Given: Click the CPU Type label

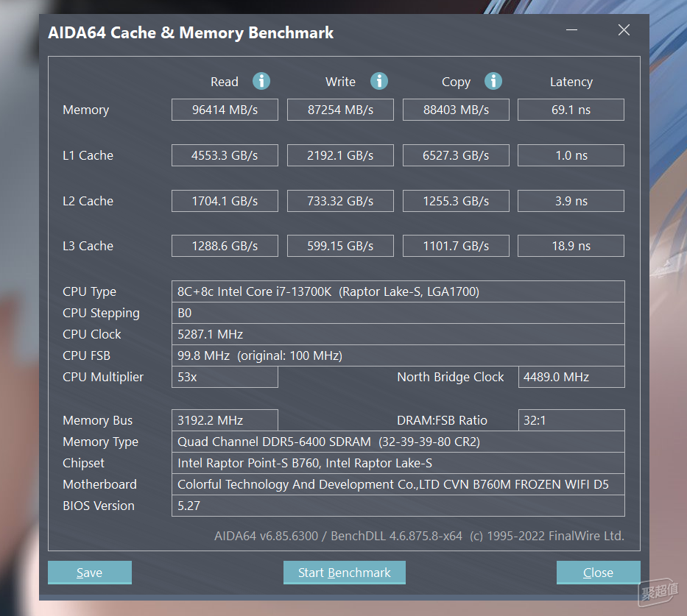Looking at the screenshot, I should (89, 292).
